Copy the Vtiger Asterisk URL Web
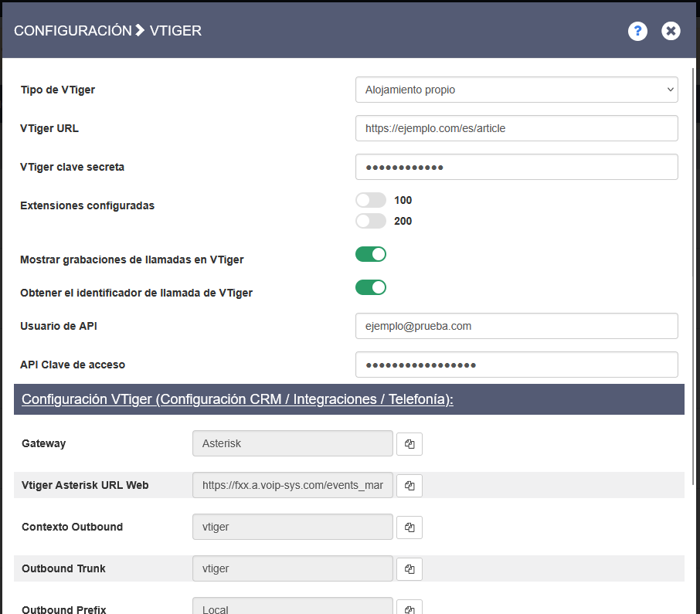Image resolution: width=700 pixels, height=614 pixels. [409, 486]
